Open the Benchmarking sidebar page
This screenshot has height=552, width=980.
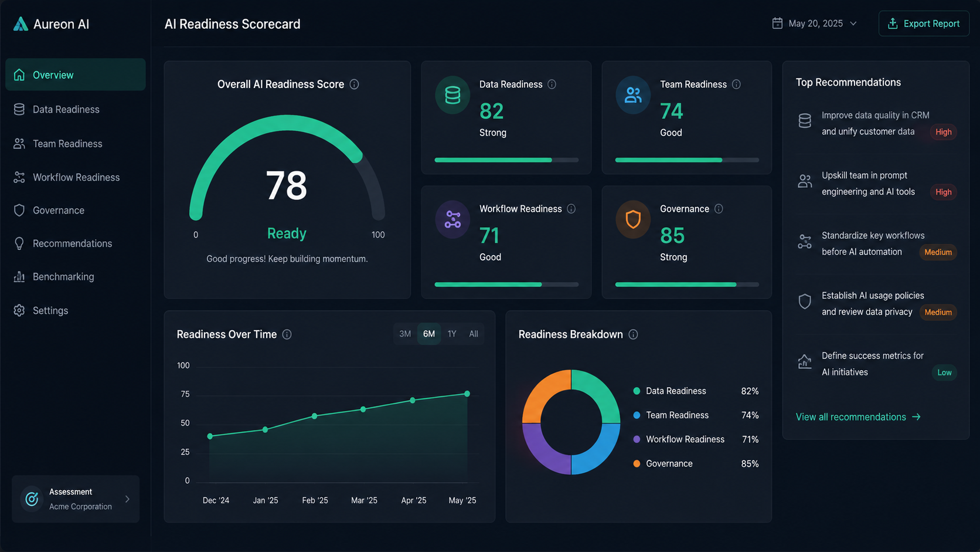click(76, 277)
